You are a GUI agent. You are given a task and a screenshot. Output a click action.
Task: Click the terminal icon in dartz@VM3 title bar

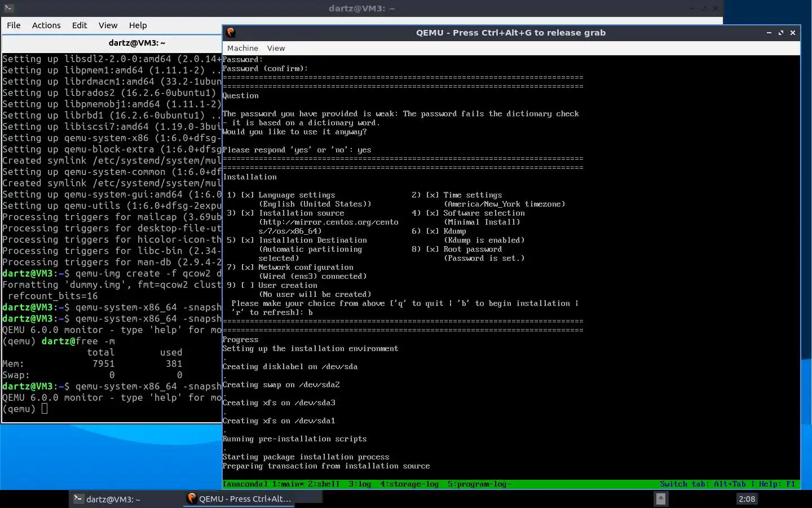[x=8, y=8]
